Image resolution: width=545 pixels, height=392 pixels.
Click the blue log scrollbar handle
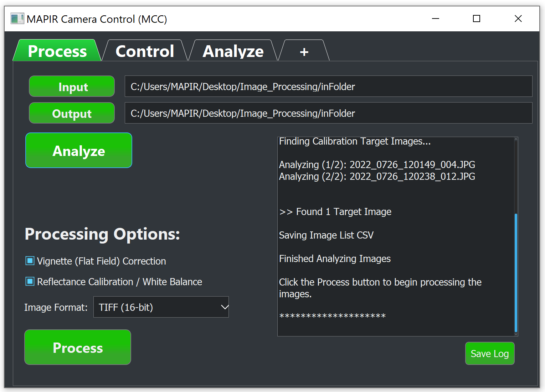pos(516,272)
